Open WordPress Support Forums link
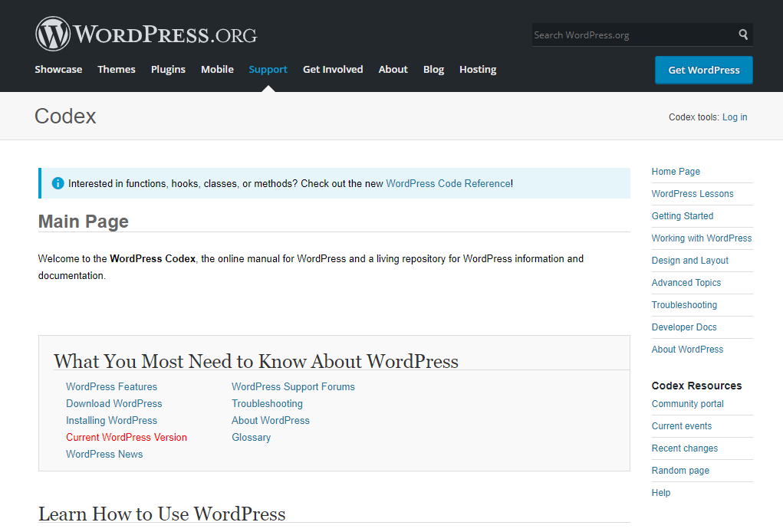 click(293, 387)
